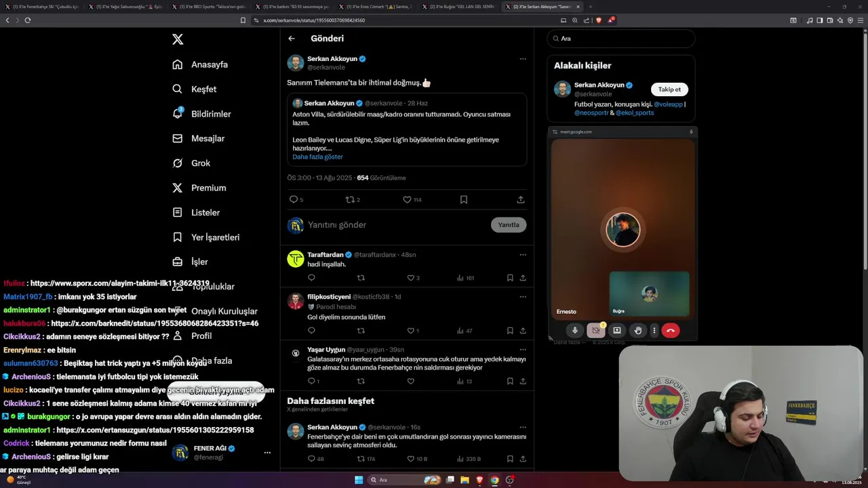Open Listeler in the sidebar
Image resolution: width=868 pixels, height=488 pixels.
[196, 212]
